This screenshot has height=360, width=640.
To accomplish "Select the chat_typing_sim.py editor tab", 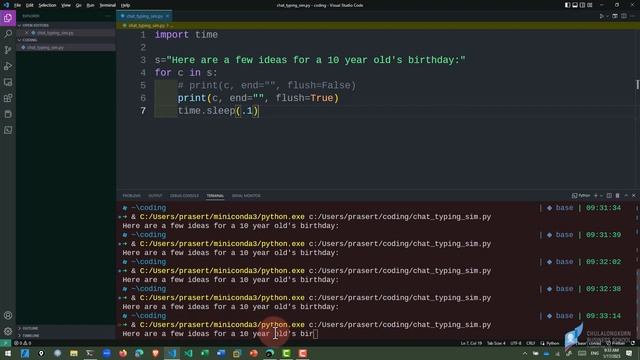I will pos(144,16).
